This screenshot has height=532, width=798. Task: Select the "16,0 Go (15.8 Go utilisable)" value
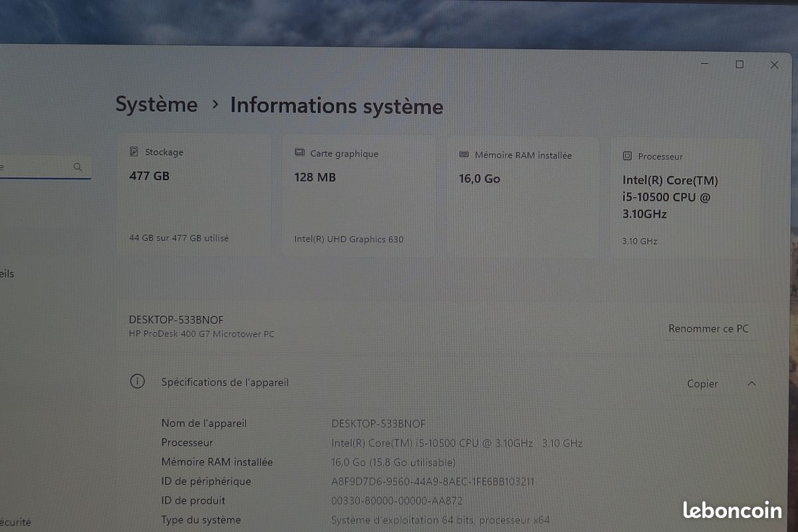(394, 462)
